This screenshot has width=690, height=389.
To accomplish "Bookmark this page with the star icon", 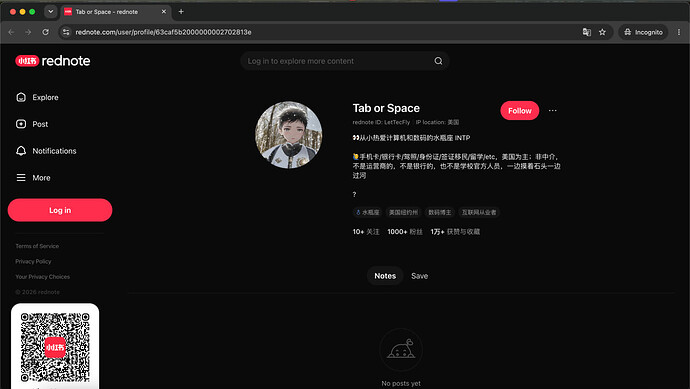I will [x=602, y=32].
